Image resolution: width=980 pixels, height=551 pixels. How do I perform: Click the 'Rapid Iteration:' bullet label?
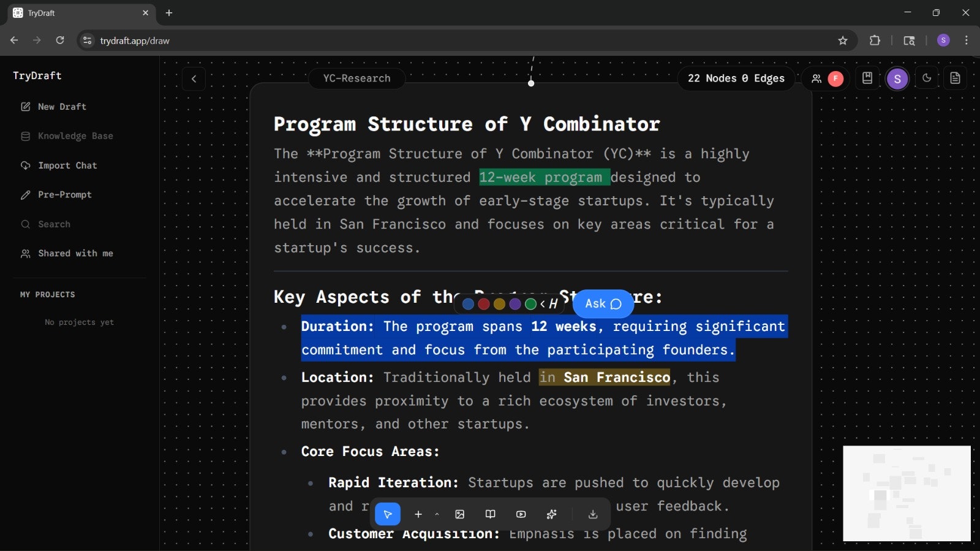pyautogui.click(x=393, y=483)
